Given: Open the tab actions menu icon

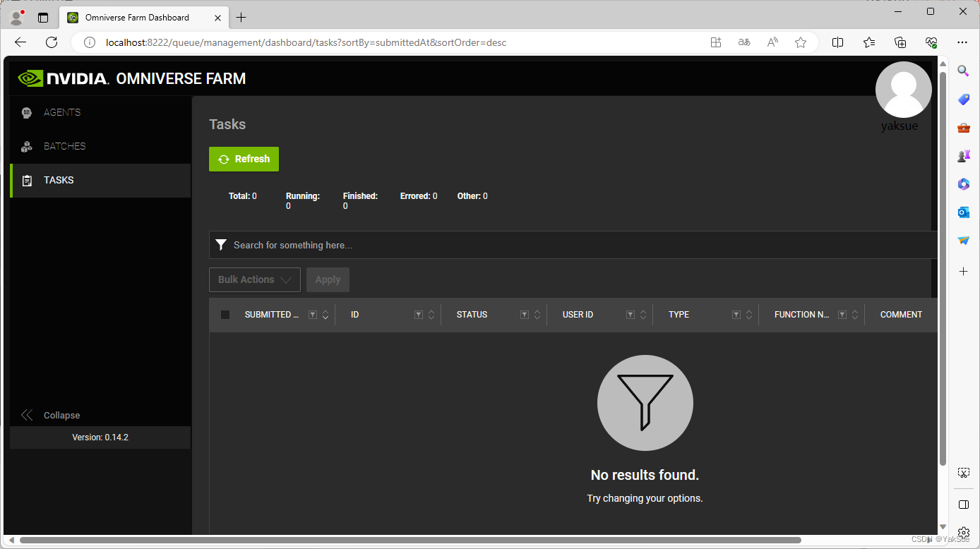Looking at the screenshot, I should click(43, 18).
